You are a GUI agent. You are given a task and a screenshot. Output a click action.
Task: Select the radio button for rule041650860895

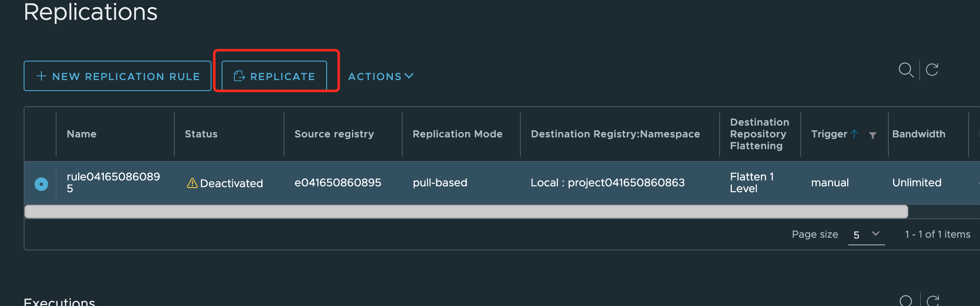coord(41,183)
